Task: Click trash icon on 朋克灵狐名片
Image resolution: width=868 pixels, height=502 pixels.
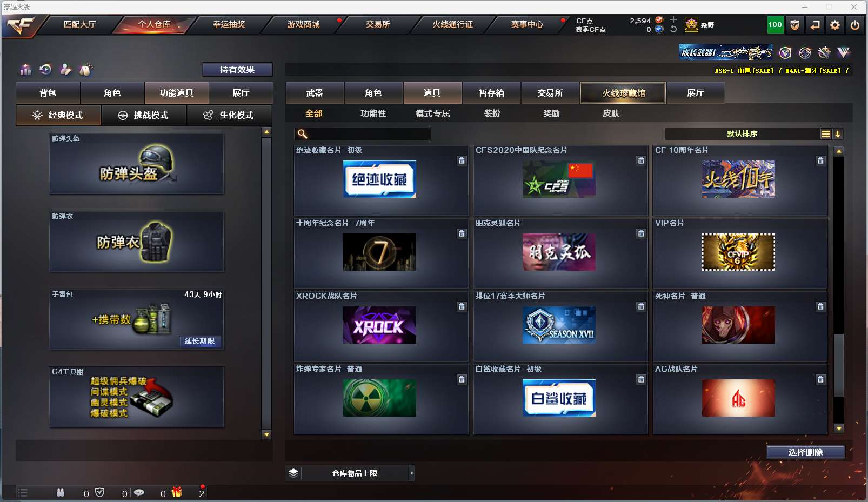Action: click(641, 233)
